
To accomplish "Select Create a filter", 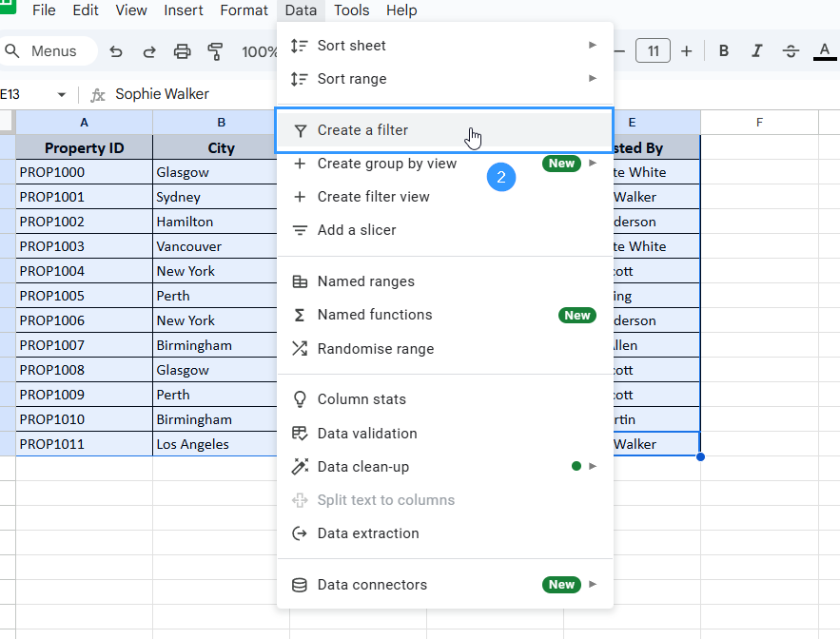I will (x=444, y=130).
